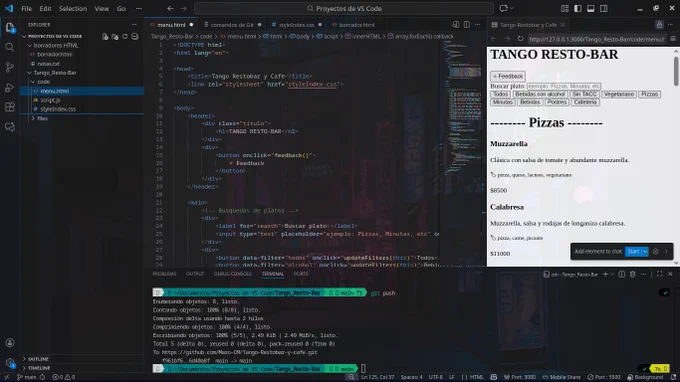680x382 pixels.
Task: Open the File menu
Action: click(26, 8)
